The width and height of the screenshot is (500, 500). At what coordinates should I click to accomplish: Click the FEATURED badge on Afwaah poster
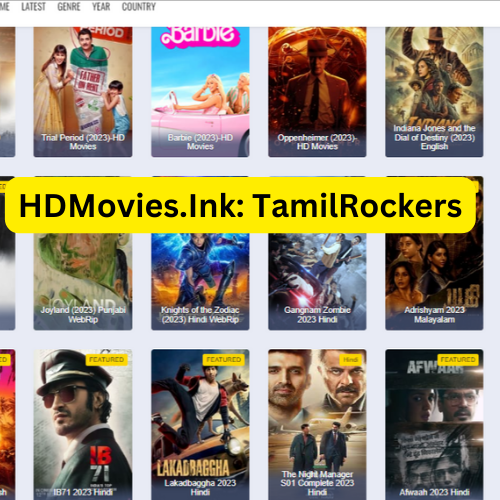458,360
